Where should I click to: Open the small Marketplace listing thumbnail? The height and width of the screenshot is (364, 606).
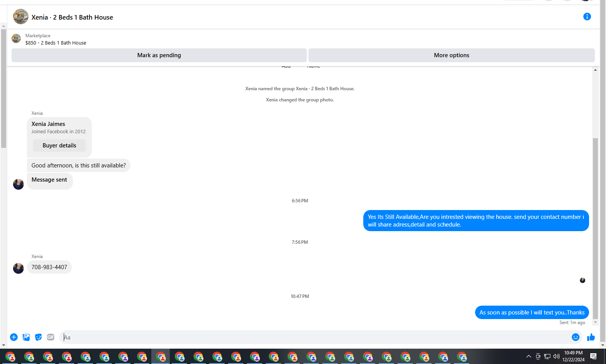[16, 38]
